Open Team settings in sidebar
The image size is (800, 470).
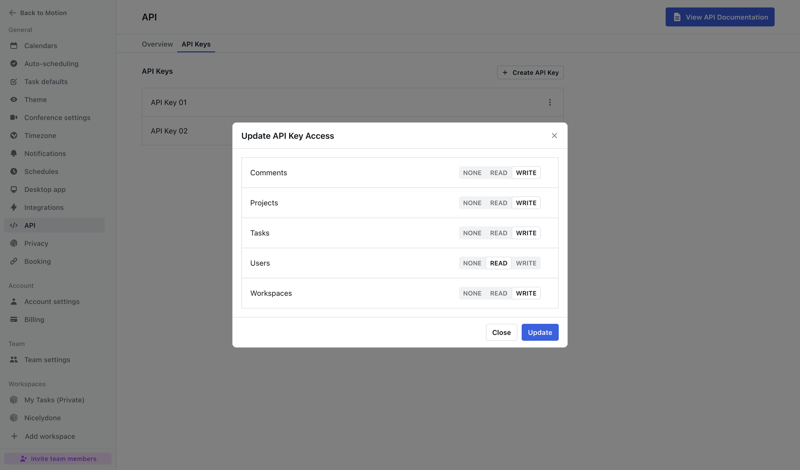pyautogui.click(x=55, y=360)
